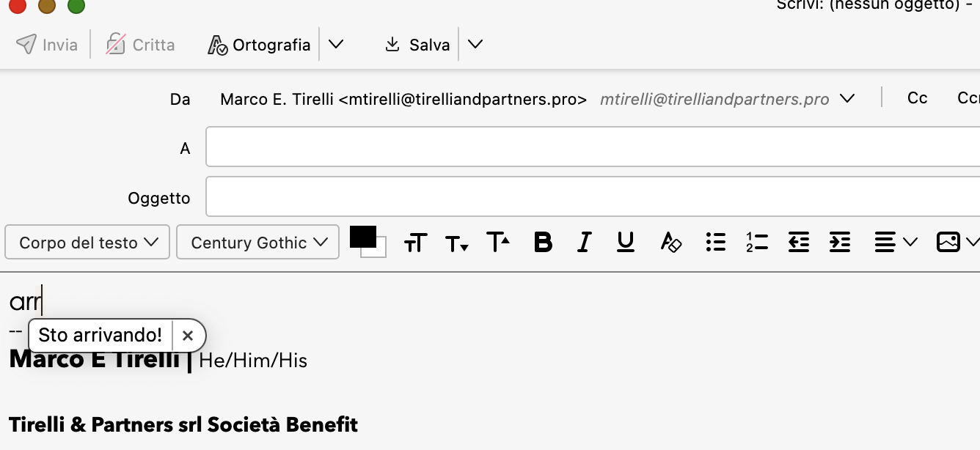
Task: Open the Corpo del testo paragraph dropdown
Action: [88, 243]
